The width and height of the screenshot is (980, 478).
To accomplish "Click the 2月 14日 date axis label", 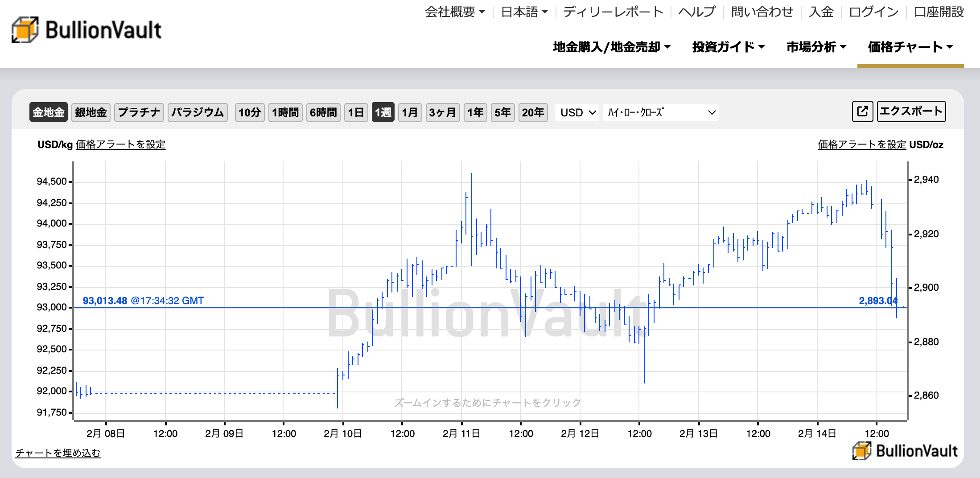I will click(817, 433).
